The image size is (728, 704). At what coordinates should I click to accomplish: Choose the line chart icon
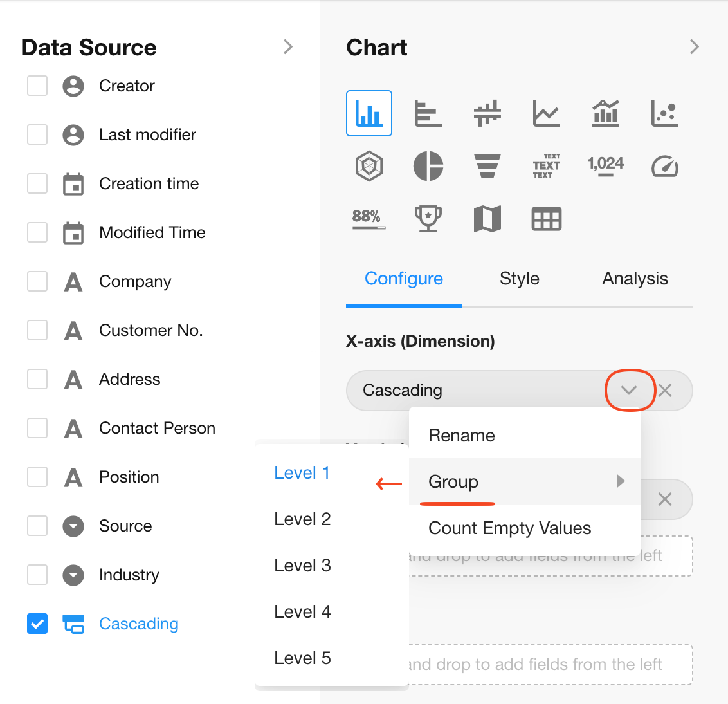[x=546, y=113]
